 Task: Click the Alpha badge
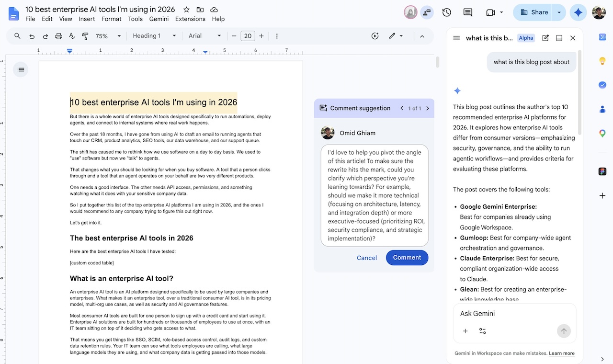tap(526, 38)
